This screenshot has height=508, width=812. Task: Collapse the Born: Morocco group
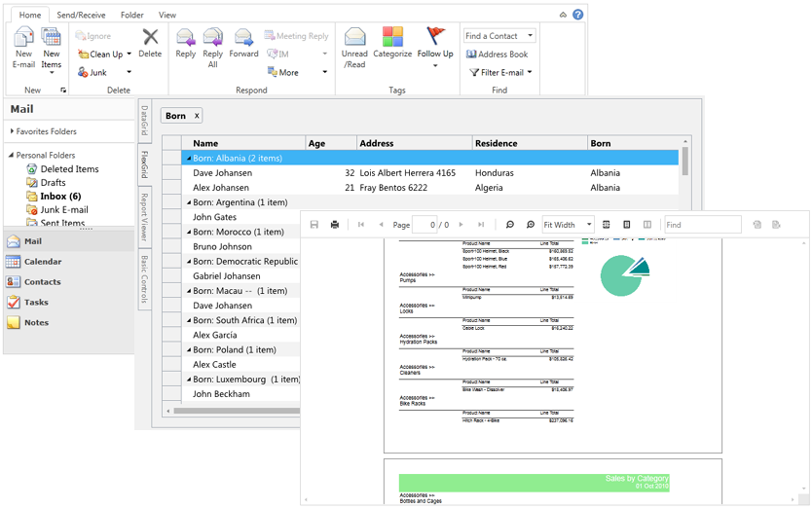pyautogui.click(x=189, y=232)
